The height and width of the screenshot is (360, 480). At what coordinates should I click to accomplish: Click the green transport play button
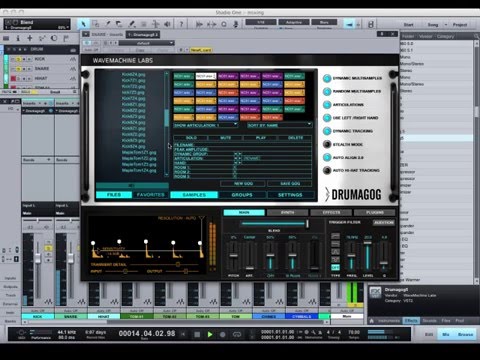tap(210, 334)
